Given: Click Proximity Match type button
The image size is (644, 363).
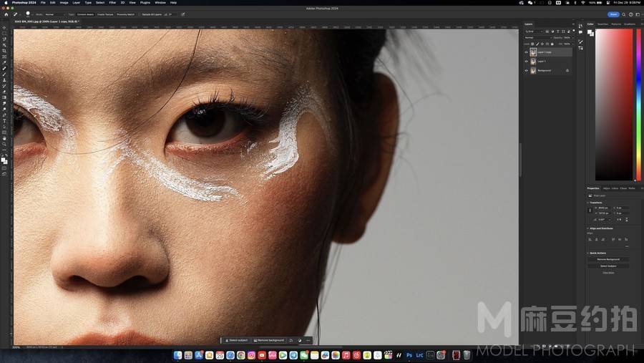Looking at the screenshot, I should 126,14.
